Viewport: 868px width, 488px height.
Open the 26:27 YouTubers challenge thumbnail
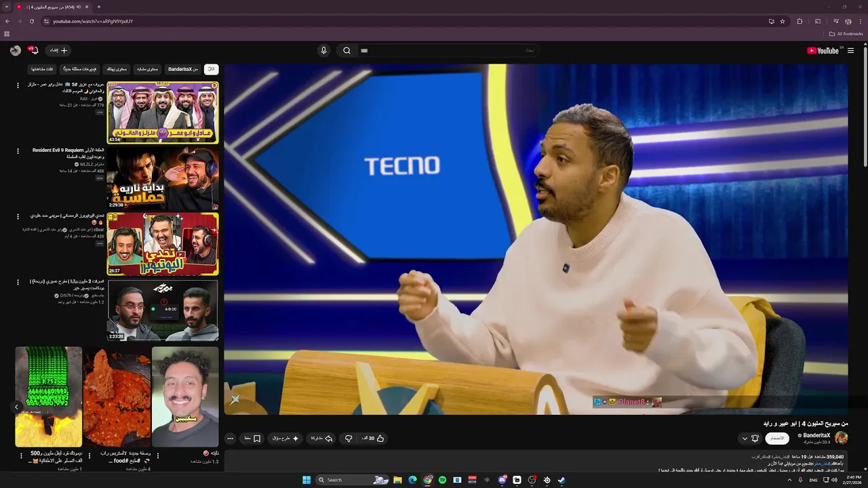point(163,244)
